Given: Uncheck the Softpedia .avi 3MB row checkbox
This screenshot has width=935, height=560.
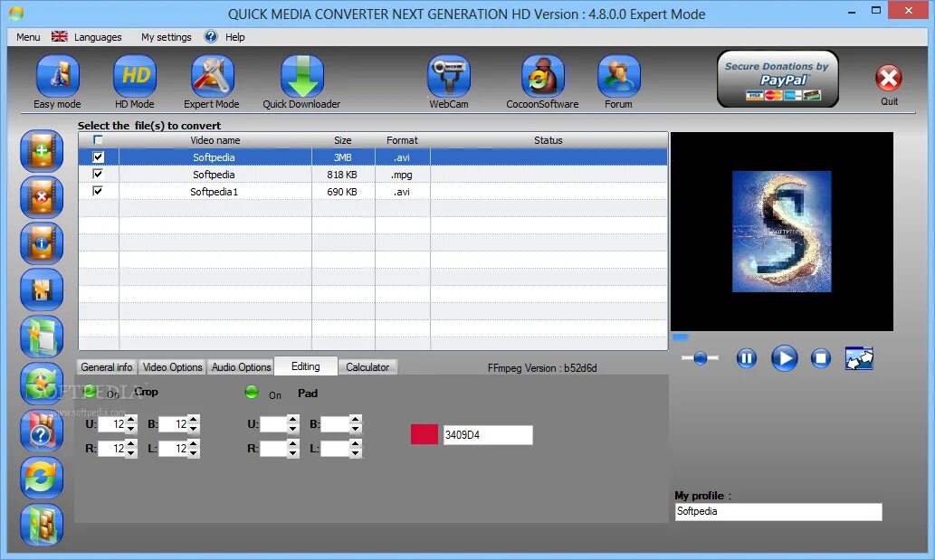Looking at the screenshot, I should (x=99, y=157).
